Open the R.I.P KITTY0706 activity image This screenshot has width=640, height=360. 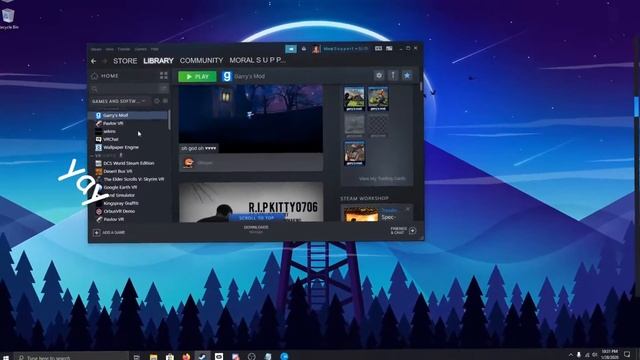[251, 202]
